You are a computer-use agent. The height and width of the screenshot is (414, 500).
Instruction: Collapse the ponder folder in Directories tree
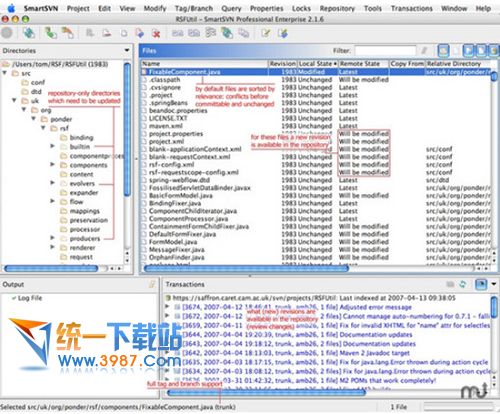[34, 119]
